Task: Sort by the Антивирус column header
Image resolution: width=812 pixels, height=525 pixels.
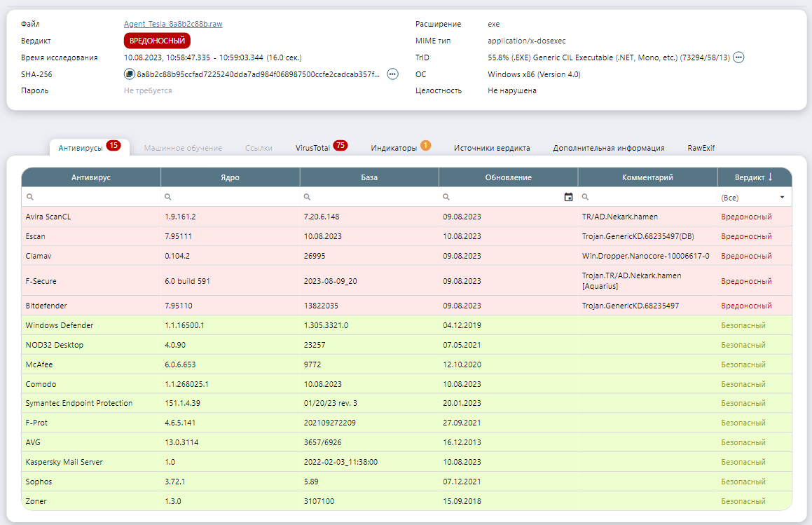Action: (x=91, y=177)
